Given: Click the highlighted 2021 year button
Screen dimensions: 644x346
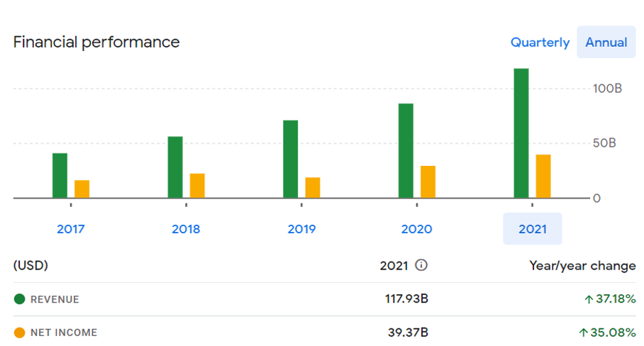Looking at the screenshot, I should (532, 229).
